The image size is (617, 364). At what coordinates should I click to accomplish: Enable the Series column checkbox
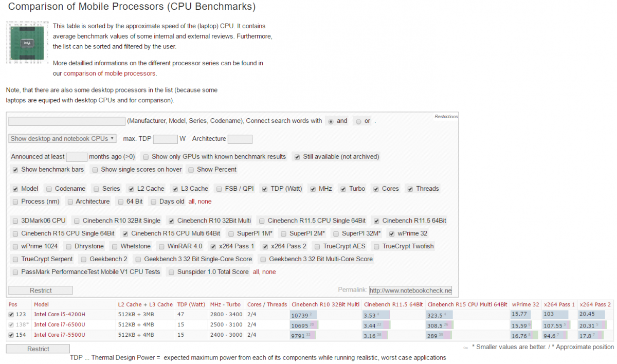96,189
